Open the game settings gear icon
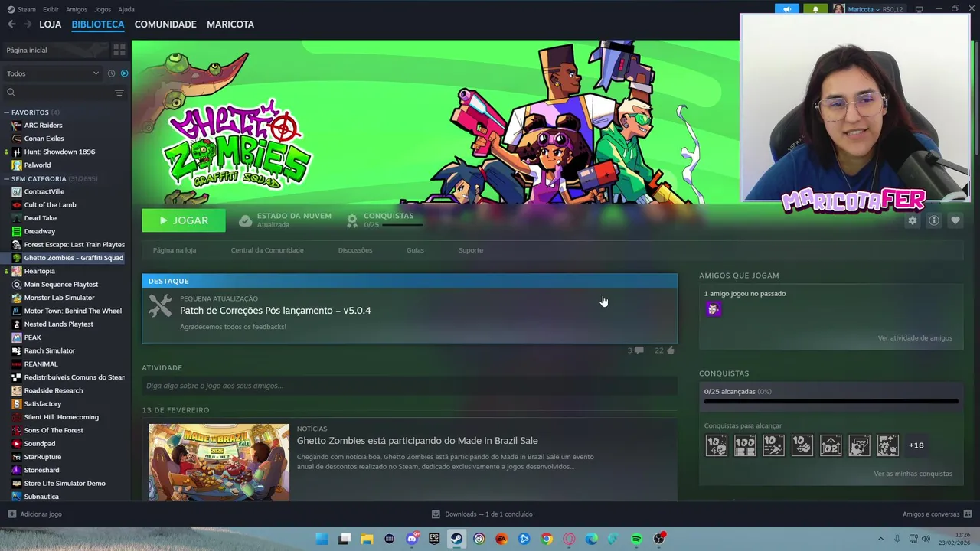The width and height of the screenshot is (980, 551). pos(912,220)
